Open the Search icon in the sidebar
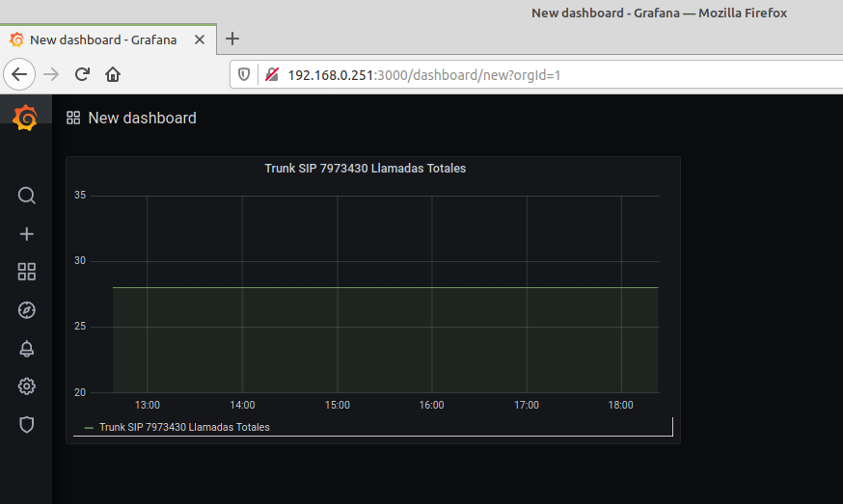 click(27, 196)
